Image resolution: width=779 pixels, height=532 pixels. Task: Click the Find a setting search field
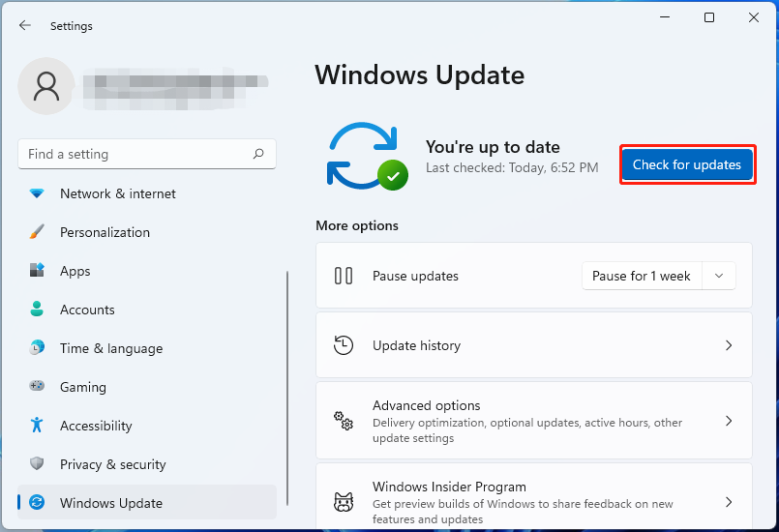tap(135, 154)
